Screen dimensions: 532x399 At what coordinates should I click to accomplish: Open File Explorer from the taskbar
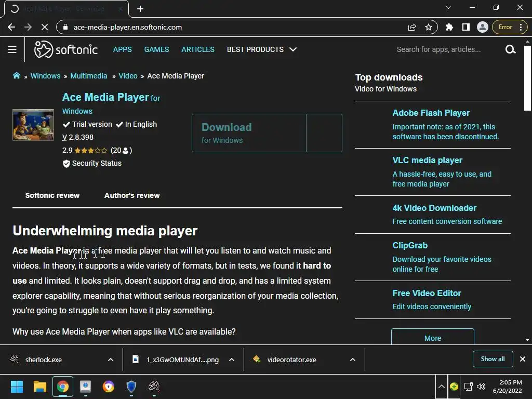[x=39, y=387]
